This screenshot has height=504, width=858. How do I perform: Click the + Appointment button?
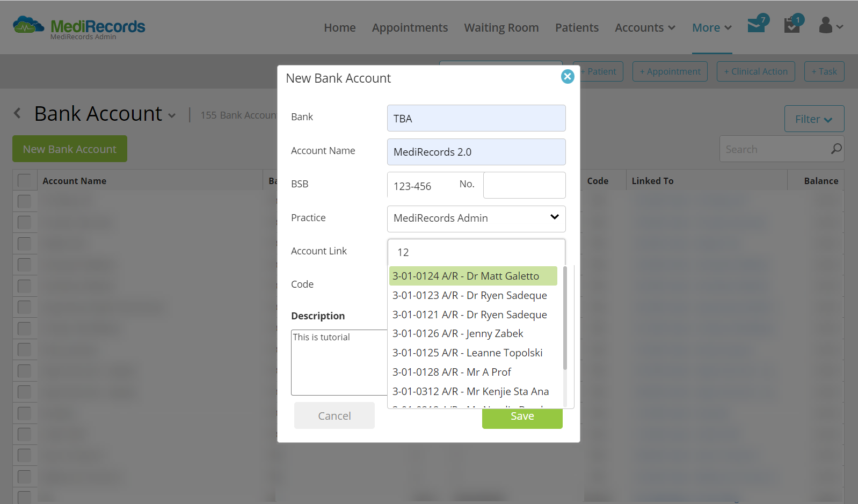point(670,71)
